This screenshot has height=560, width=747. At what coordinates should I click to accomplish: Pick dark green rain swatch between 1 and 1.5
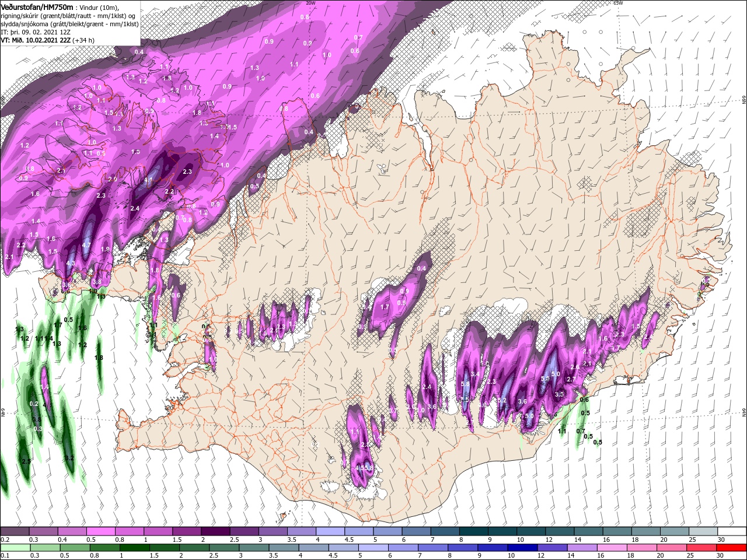(135, 548)
